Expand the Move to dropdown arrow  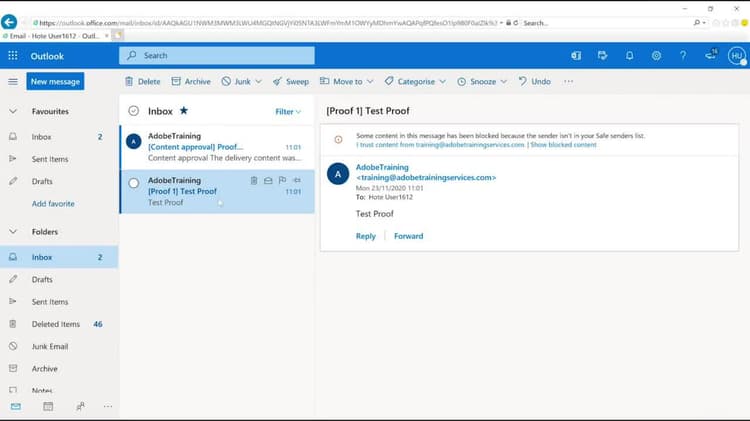[x=370, y=82]
